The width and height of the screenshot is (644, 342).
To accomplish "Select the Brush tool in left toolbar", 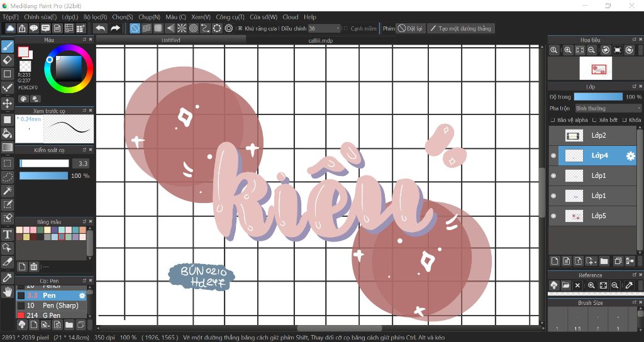I will tap(8, 47).
